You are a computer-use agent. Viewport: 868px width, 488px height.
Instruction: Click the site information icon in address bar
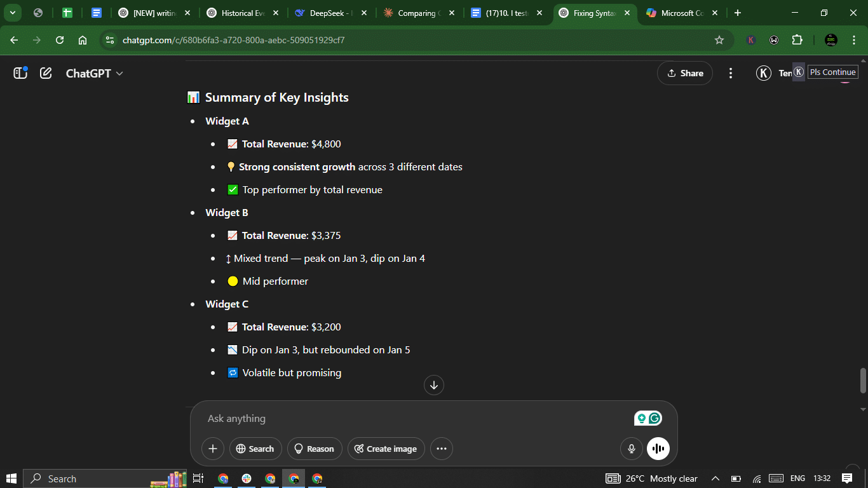(x=110, y=40)
